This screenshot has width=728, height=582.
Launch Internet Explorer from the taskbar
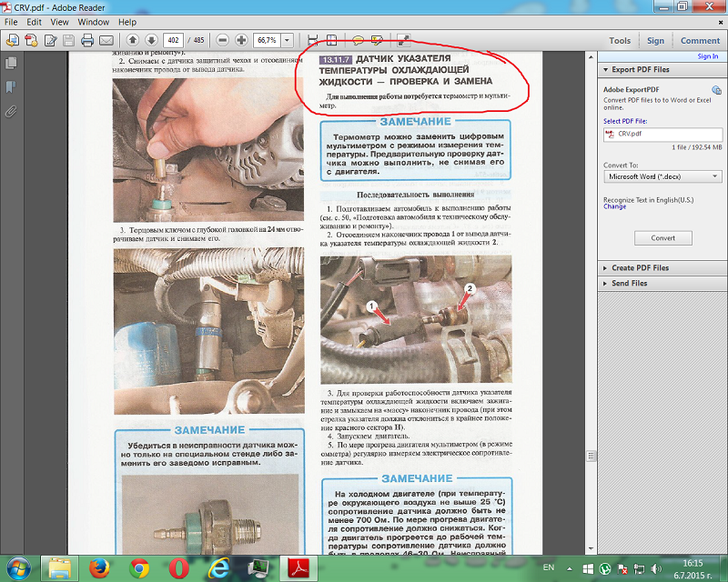(218, 568)
